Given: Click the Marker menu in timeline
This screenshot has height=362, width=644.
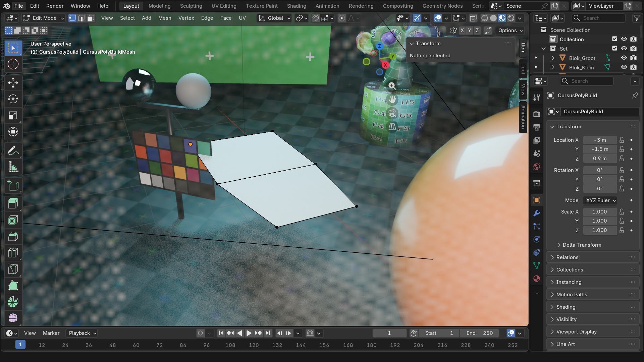Looking at the screenshot, I should click(51, 333).
